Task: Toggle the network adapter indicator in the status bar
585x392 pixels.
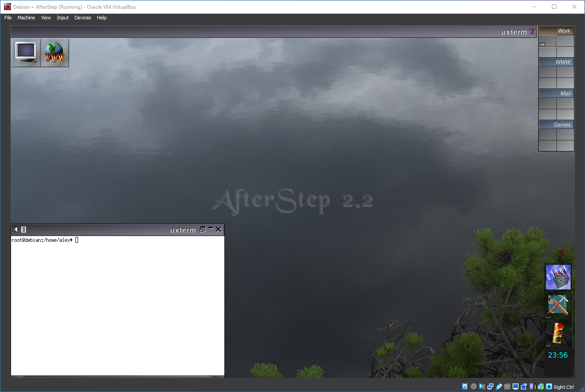Action: [490, 386]
